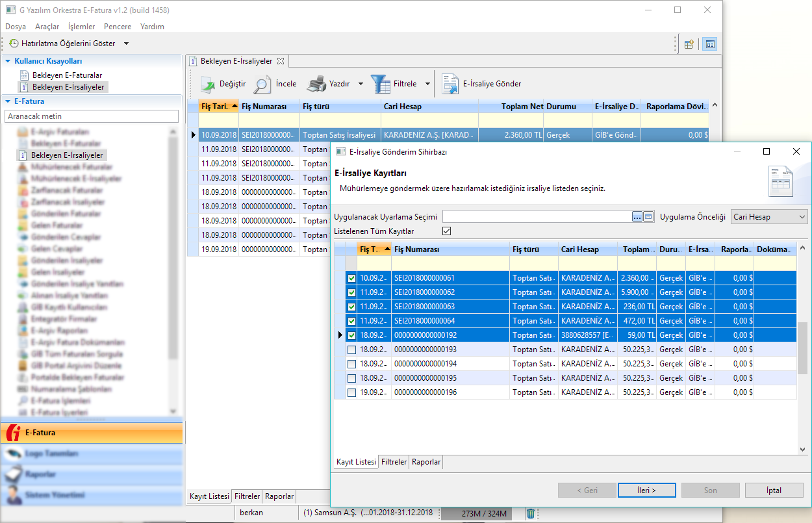Click the Değiştir toolbar icon
Screen dimensions: 812x523
point(207,84)
